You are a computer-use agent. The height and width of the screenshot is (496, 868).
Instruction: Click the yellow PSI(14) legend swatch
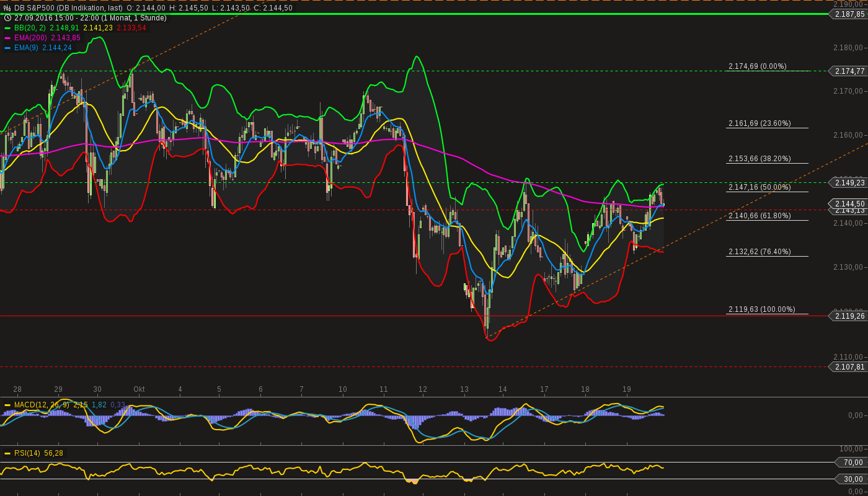(x=7, y=453)
